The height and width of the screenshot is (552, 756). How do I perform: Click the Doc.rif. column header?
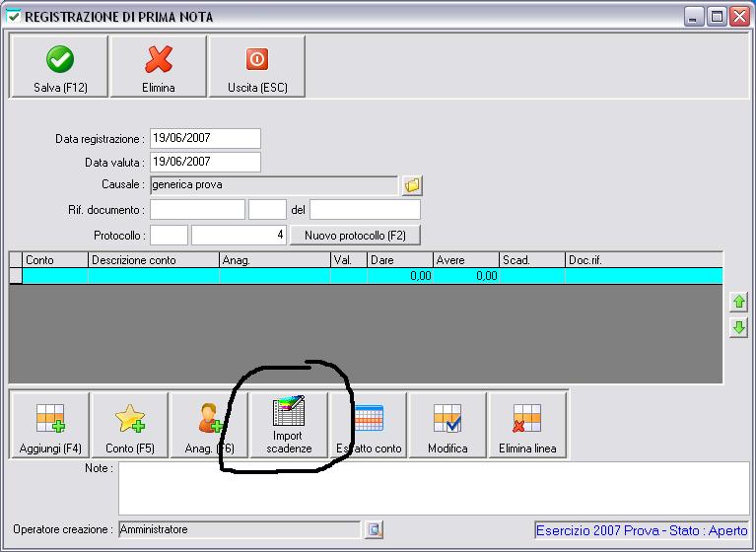click(x=645, y=260)
